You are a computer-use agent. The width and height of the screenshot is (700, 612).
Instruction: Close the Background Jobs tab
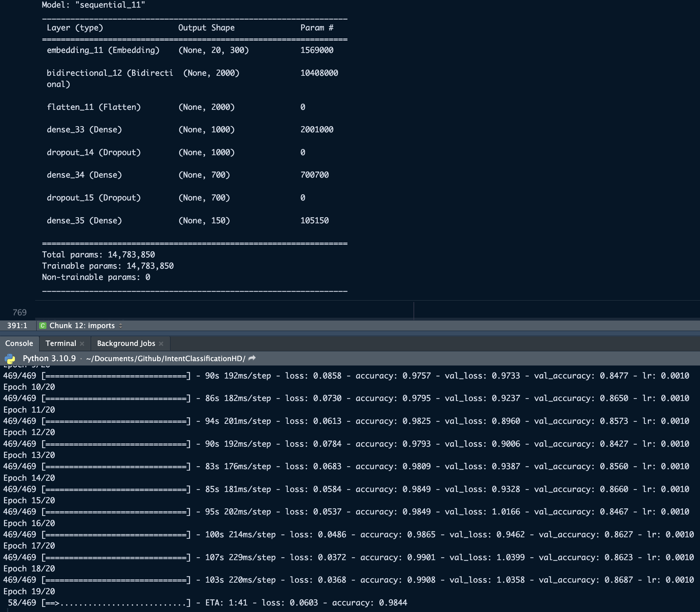[x=161, y=344]
